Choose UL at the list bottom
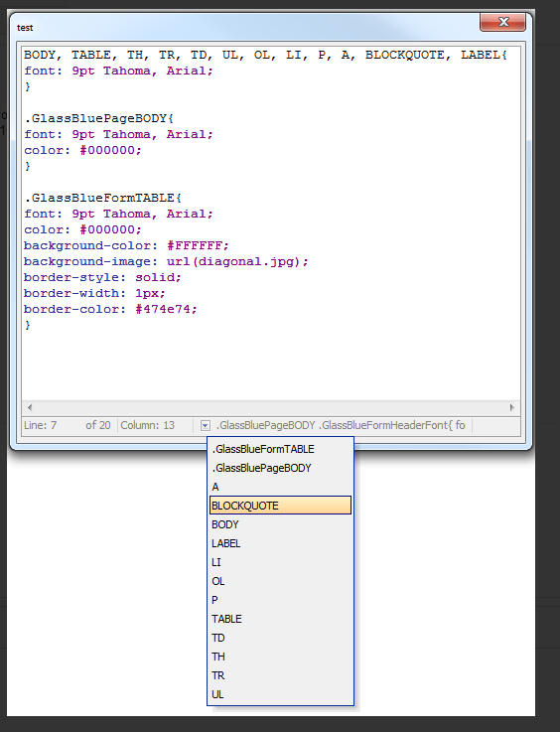560x732 pixels. (280, 694)
